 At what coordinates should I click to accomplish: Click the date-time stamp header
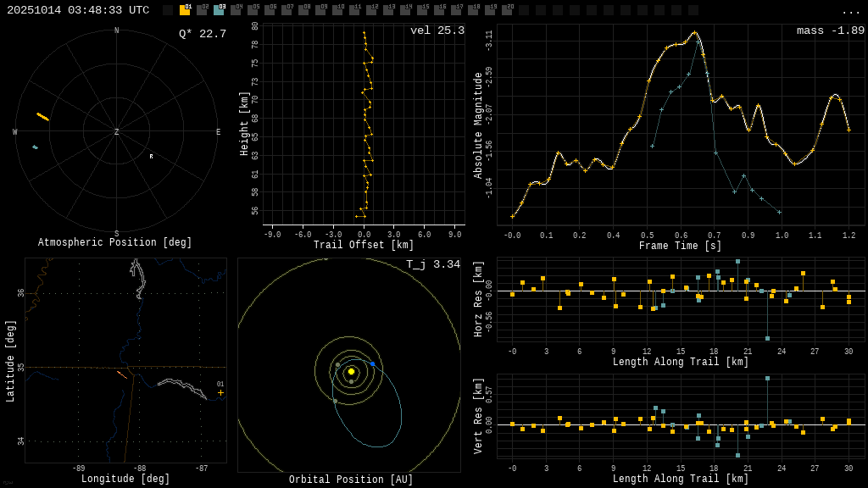coord(78,10)
